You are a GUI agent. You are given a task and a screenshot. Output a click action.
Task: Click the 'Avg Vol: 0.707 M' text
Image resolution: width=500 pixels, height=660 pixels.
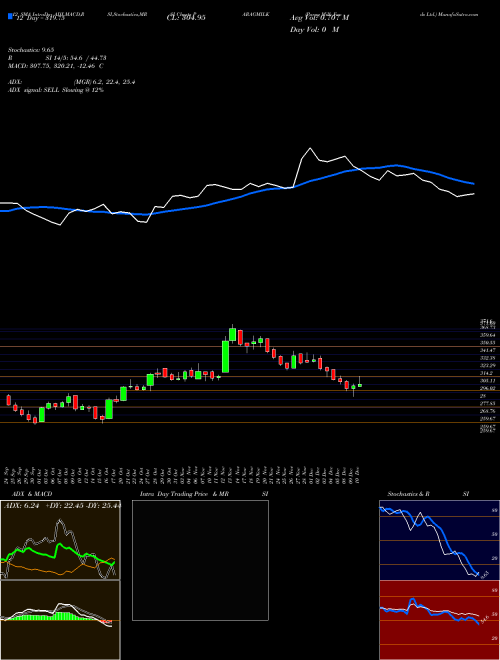point(319,18)
